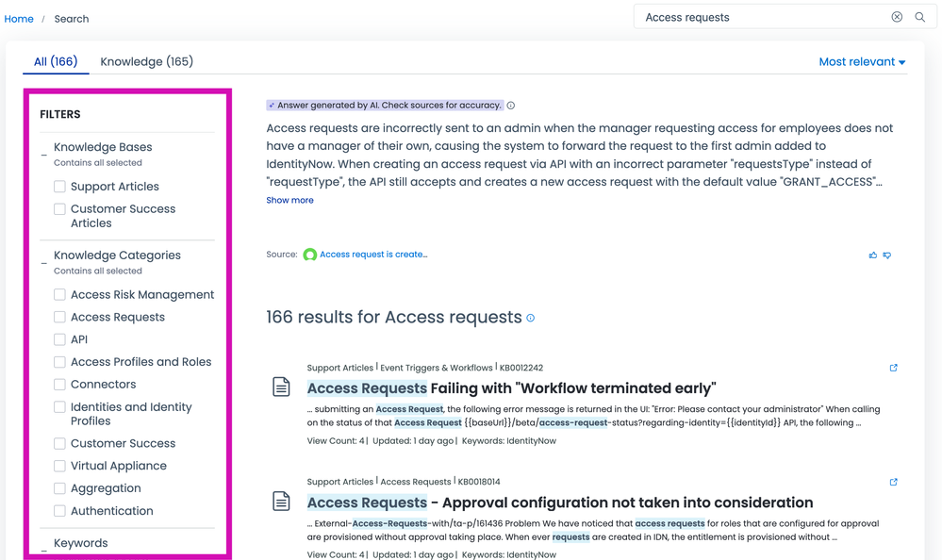This screenshot has width=942, height=560.
Task: Click info icon next to 166 results heading
Action: point(531,319)
